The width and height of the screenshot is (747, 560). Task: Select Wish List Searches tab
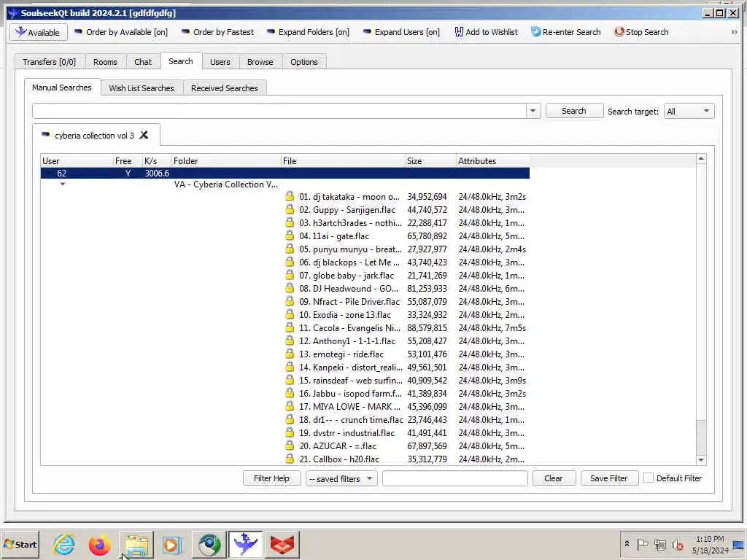[x=141, y=88]
